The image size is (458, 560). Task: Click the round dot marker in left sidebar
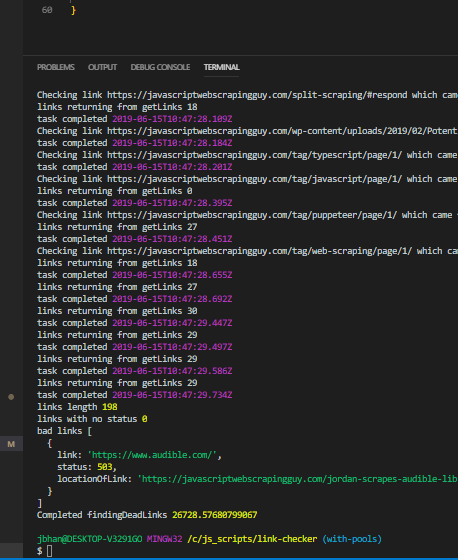[x=11, y=397]
